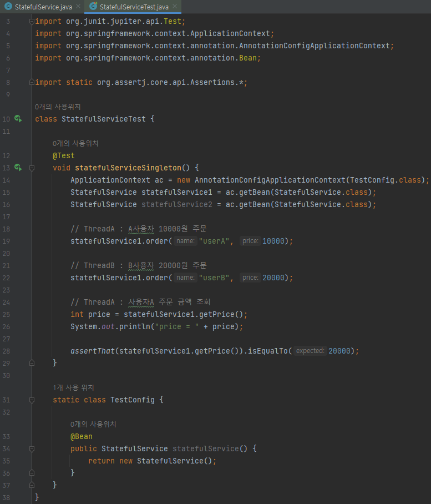Click the 사용자A 주문 금액 조회 comment
431x504 pixels.
click(x=140, y=302)
